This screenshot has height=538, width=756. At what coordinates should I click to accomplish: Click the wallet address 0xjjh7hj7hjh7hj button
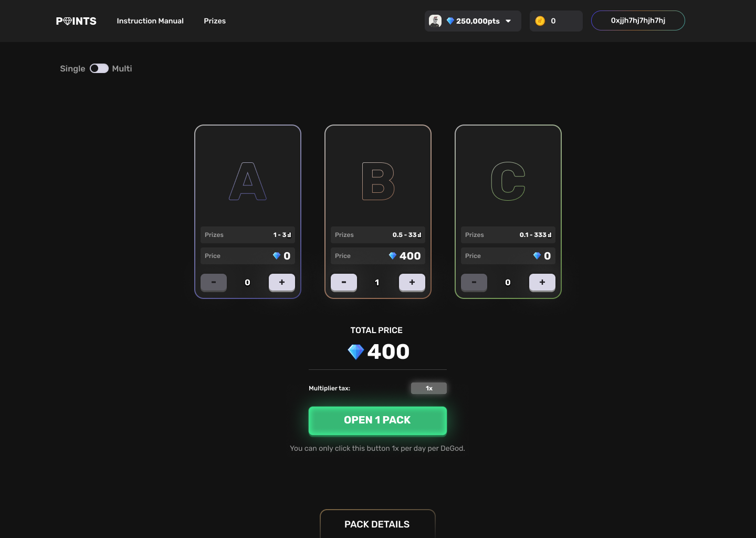pos(638,20)
